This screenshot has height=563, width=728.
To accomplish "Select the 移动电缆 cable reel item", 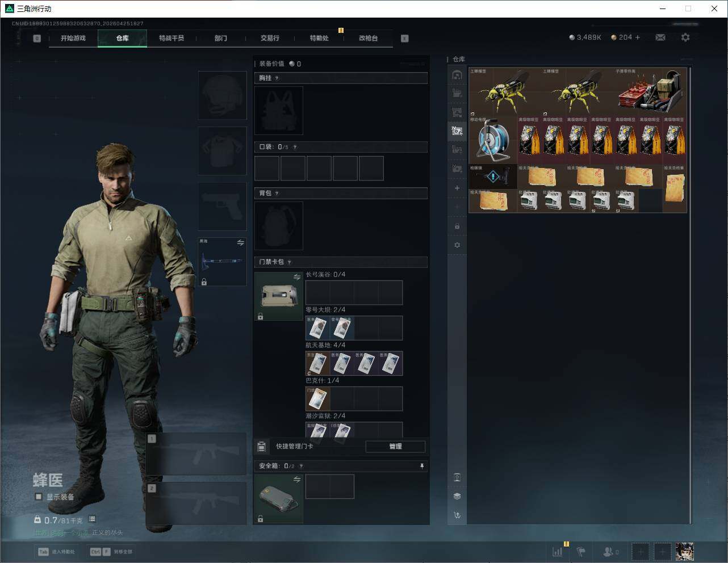I will point(493,140).
